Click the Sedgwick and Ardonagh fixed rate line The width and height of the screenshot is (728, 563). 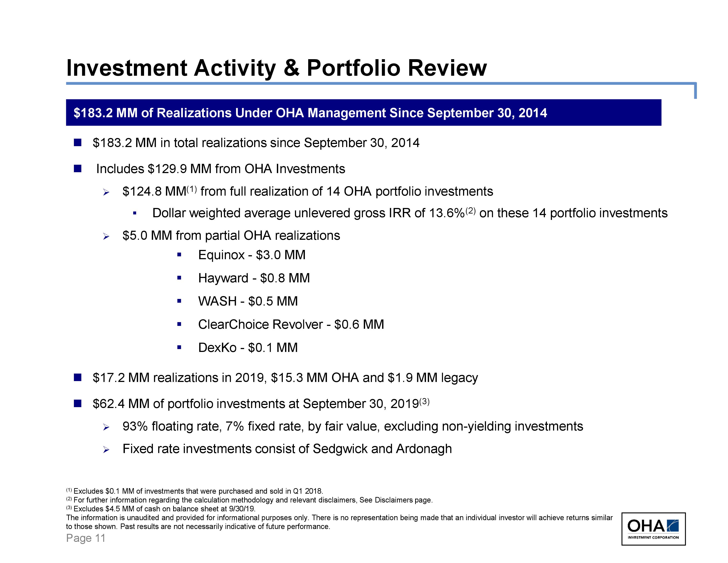click(x=287, y=449)
